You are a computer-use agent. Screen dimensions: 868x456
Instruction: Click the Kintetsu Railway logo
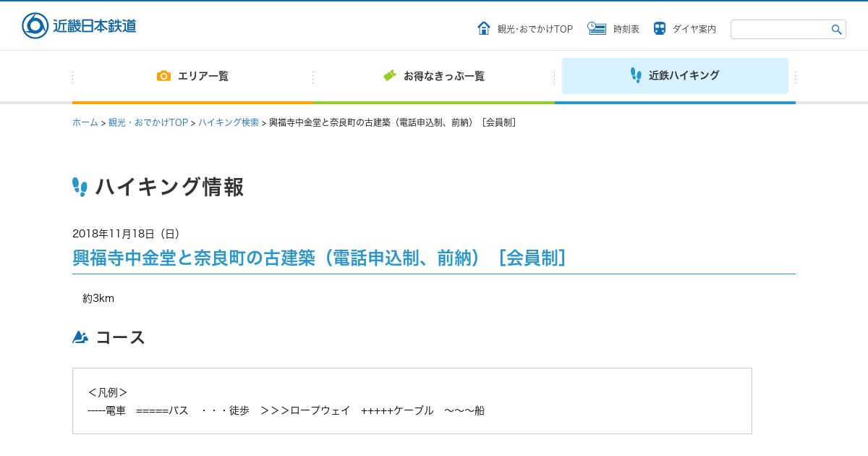click(79, 26)
